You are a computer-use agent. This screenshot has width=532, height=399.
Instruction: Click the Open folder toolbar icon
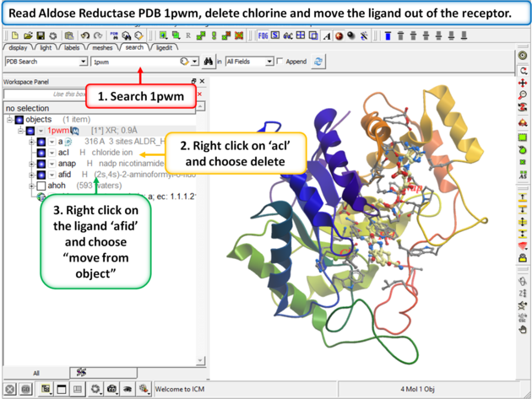[x=28, y=35]
